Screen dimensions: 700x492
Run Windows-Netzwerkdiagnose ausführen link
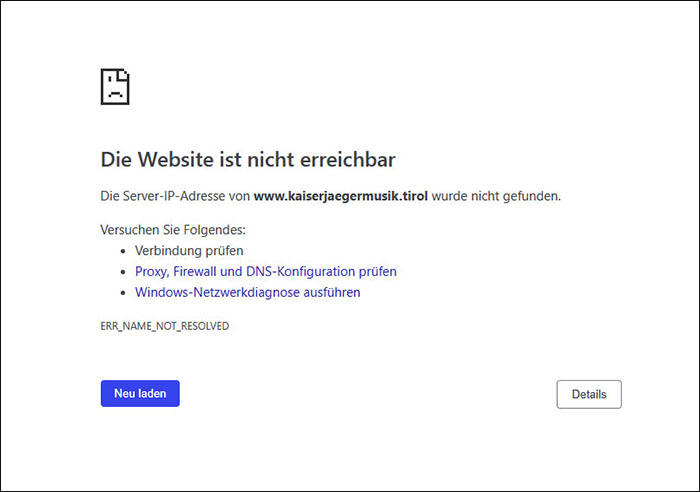248,292
